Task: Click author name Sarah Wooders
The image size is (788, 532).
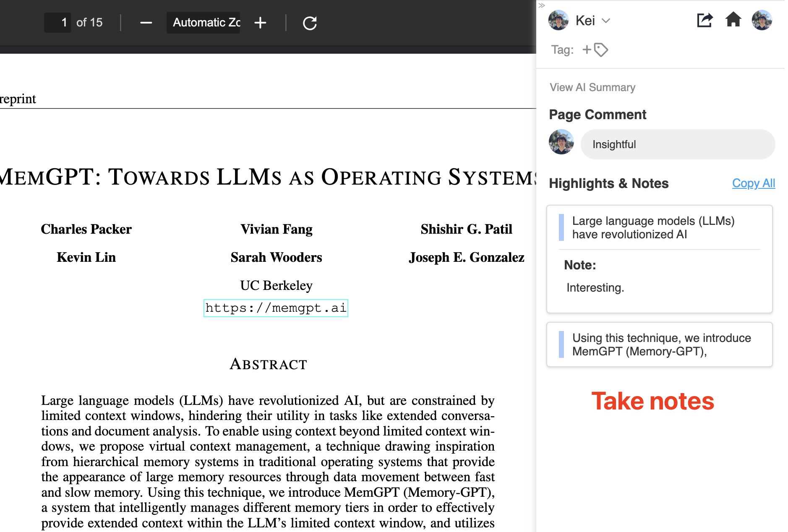Action: click(x=277, y=257)
